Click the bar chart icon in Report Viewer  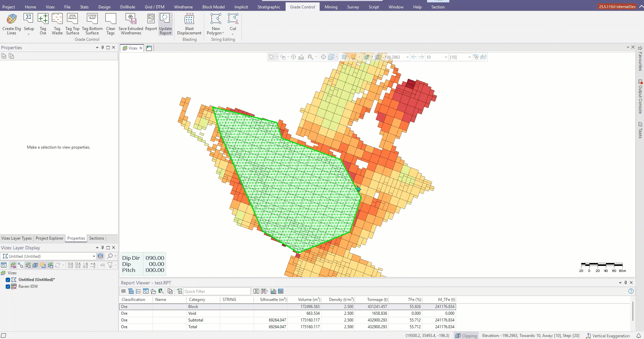273,291
